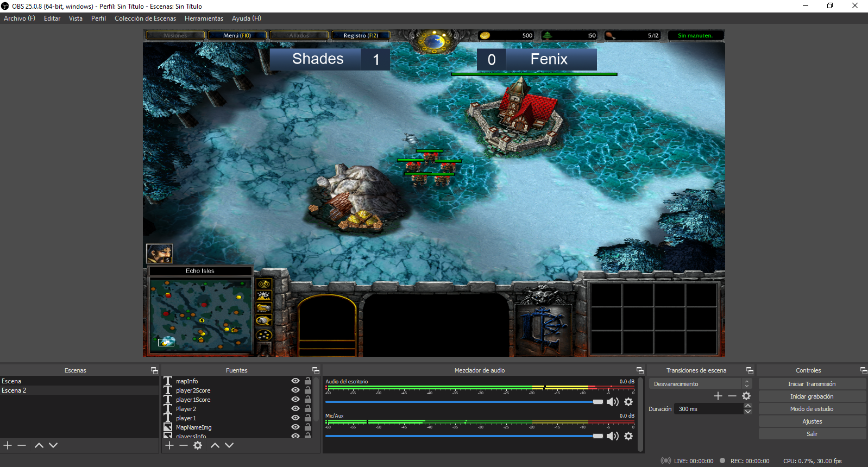Click the Mezclador de audio scrollbar
Screen dimensions: 868x467
point(640,414)
